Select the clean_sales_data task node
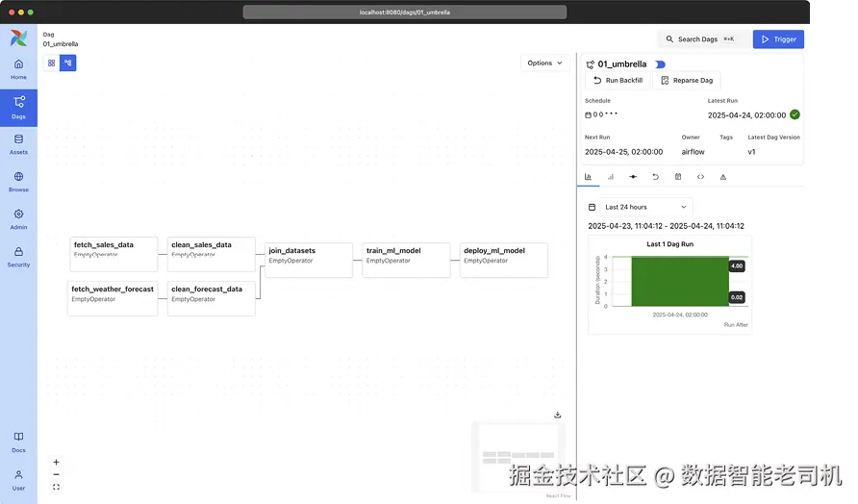 pyautogui.click(x=212, y=254)
